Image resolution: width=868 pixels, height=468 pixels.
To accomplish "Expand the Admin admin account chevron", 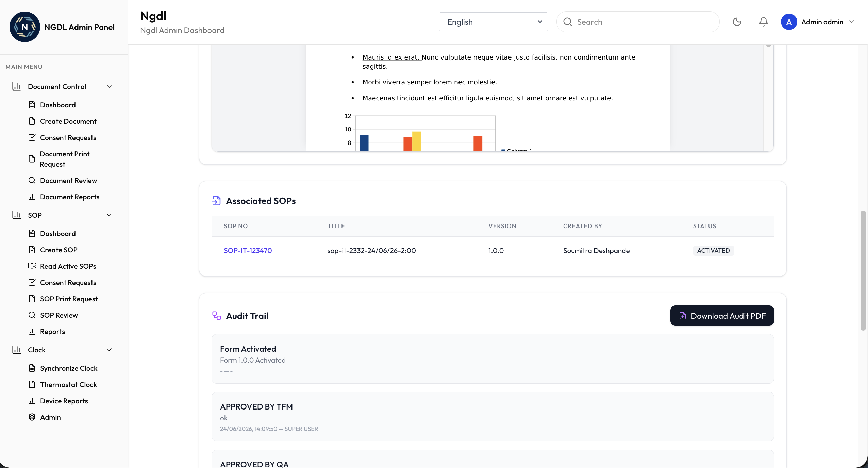I will 852,22.
